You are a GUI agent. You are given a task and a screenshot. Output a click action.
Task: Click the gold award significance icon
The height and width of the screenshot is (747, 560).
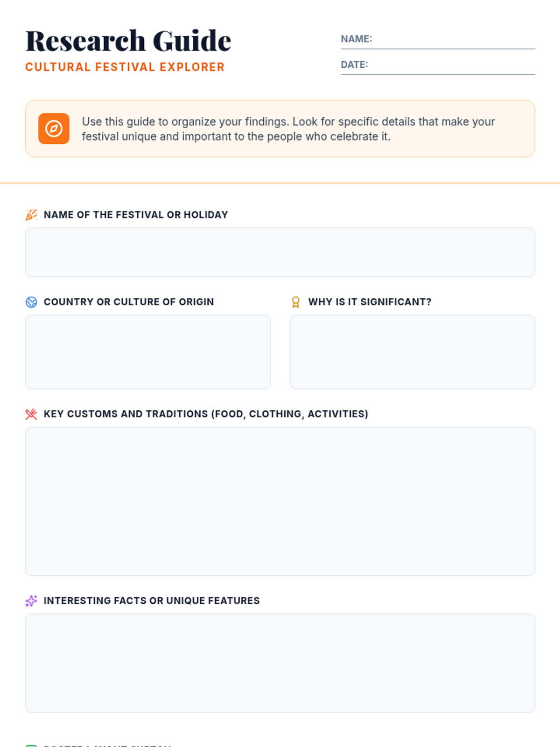[x=295, y=302]
